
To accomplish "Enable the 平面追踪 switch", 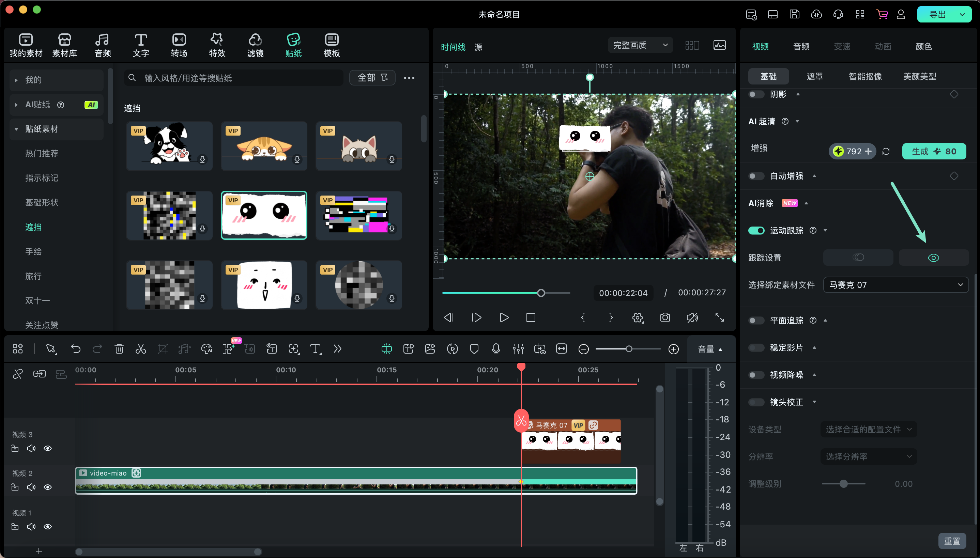I will pyautogui.click(x=756, y=320).
